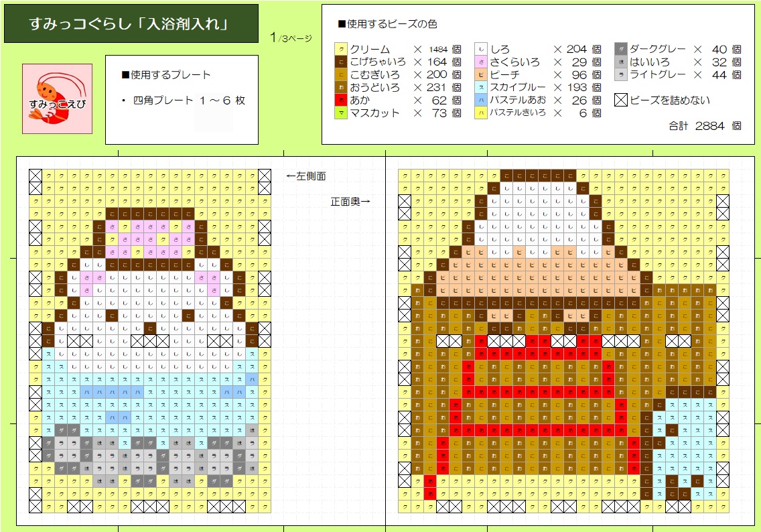Pick the ライトグレー light grey swatch
The image size is (761, 532).
pos(621,75)
